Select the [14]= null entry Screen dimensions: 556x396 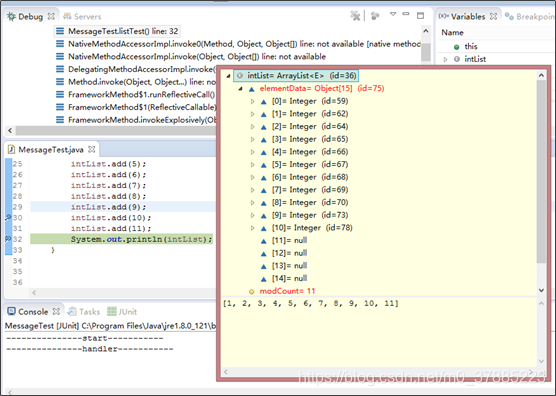point(289,278)
